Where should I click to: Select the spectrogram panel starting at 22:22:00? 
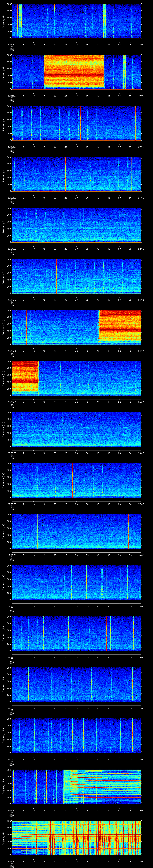[77, 276]
